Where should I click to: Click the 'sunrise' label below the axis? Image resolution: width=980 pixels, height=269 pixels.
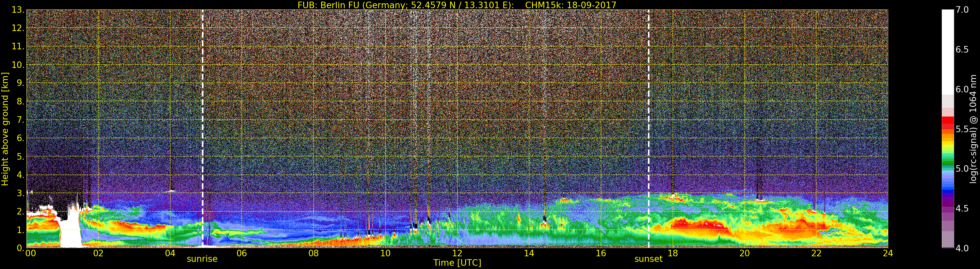[202, 259]
